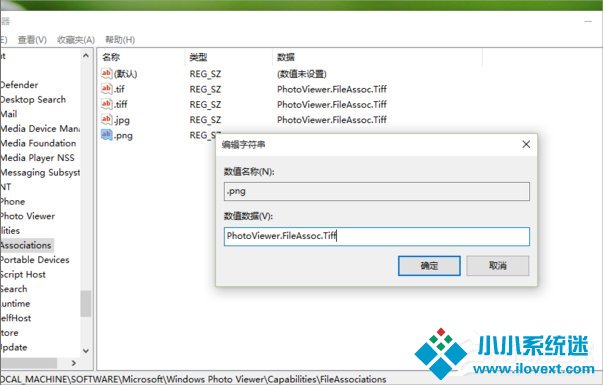Select the Mail key in the tree
The image size is (603, 385).
[x=8, y=114]
